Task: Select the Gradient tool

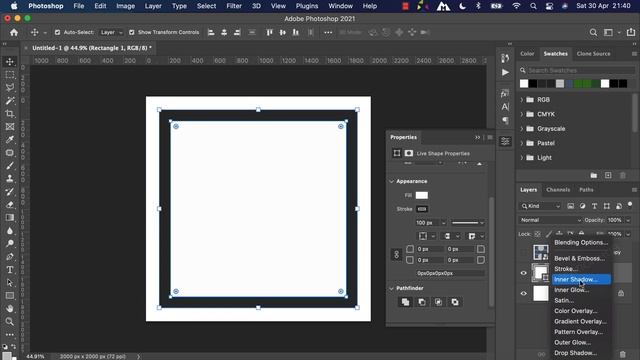Action: [10, 218]
